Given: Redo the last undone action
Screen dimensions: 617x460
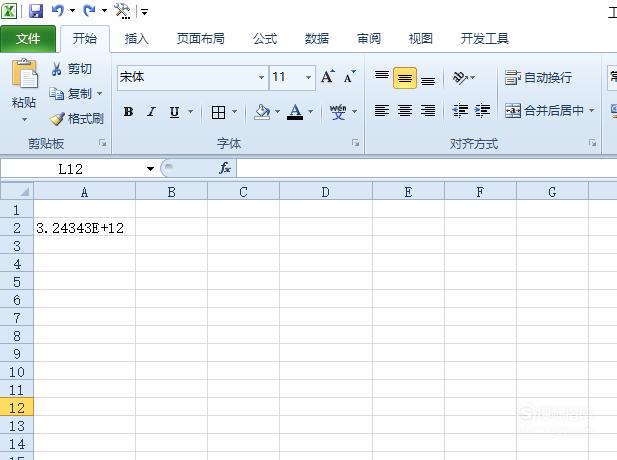Looking at the screenshot, I should 89,11.
